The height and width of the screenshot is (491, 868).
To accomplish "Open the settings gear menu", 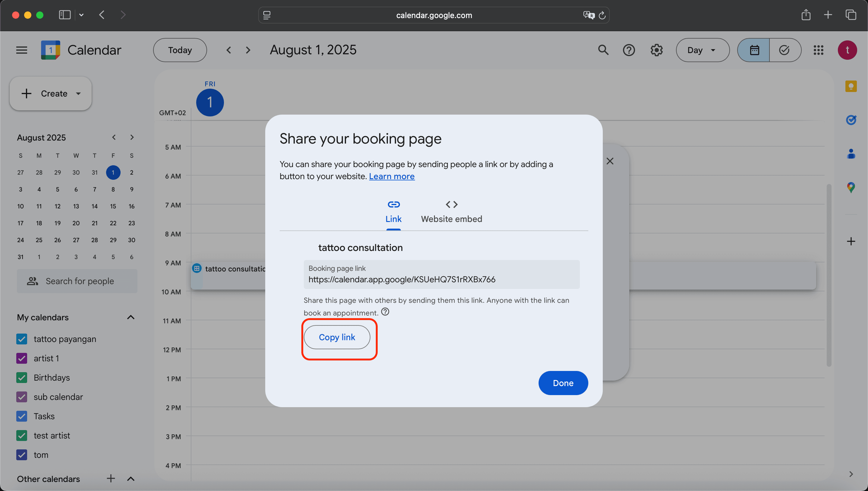I will click(x=656, y=50).
